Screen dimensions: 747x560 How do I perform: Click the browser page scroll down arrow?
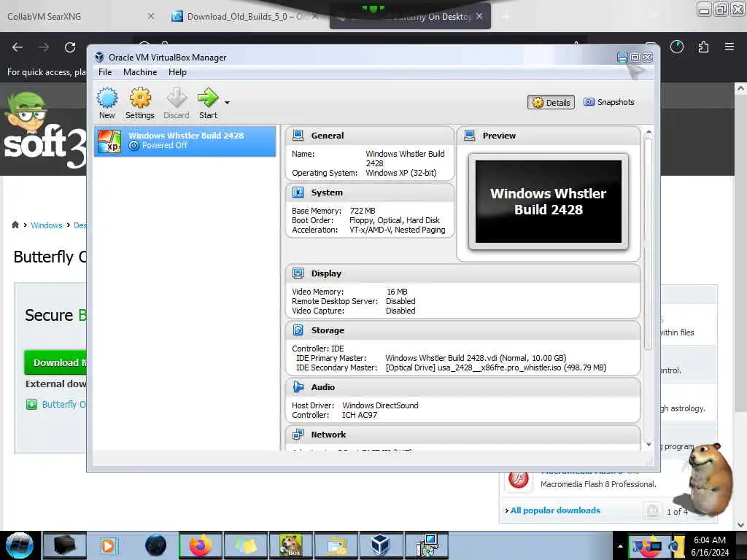coord(740,525)
